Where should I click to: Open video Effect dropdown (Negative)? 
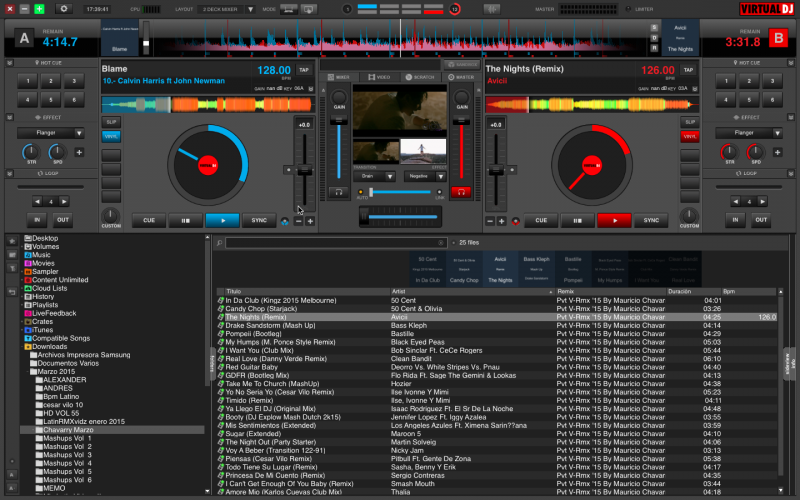441,177
